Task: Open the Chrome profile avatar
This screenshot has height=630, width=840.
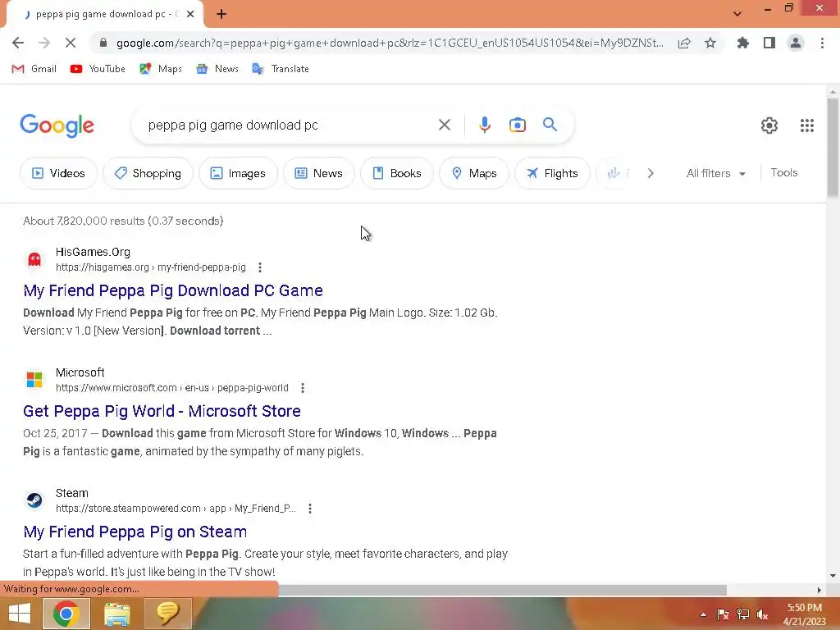Action: tap(796, 43)
